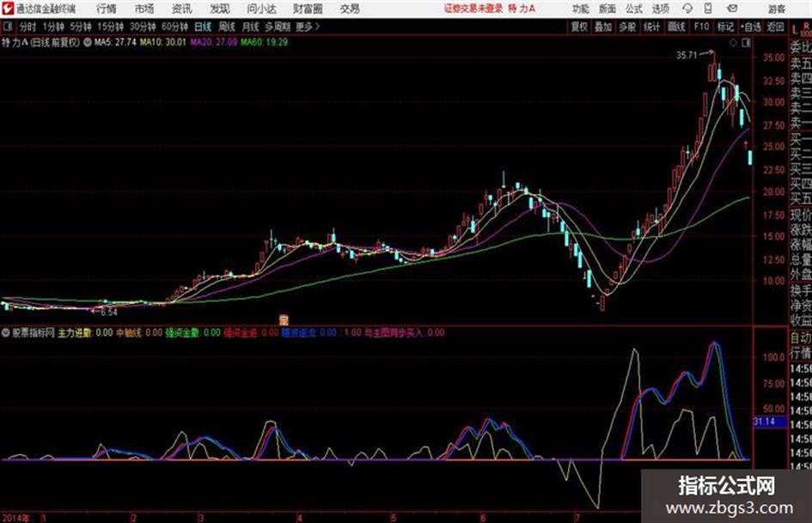Screen dimensions: 812x523
Task: Expand the 更多 periods list
Action: pyautogui.click(x=308, y=27)
